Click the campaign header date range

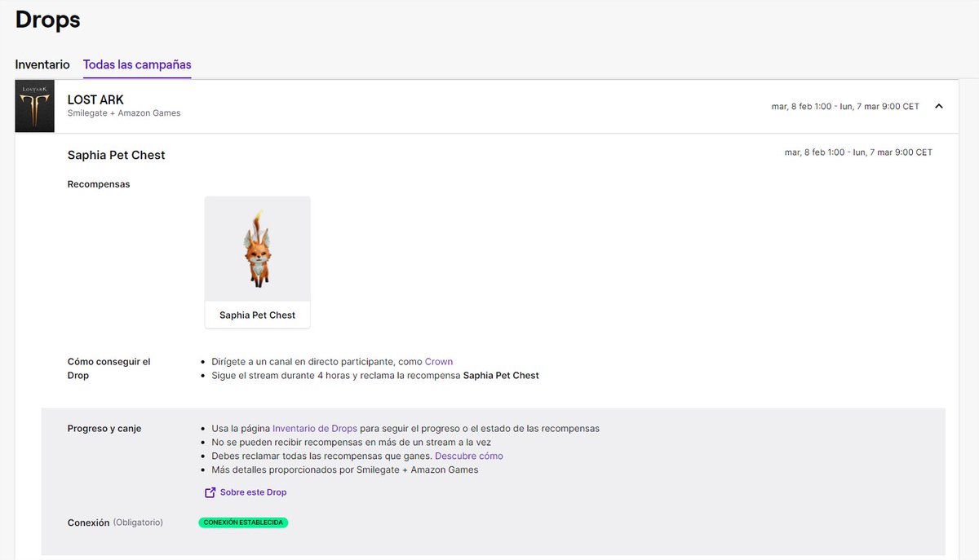[x=845, y=107]
